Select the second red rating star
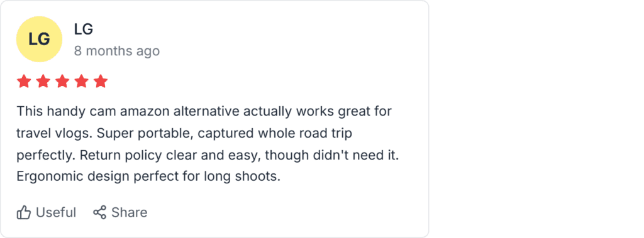This screenshot has width=644, height=238. [x=43, y=81]
